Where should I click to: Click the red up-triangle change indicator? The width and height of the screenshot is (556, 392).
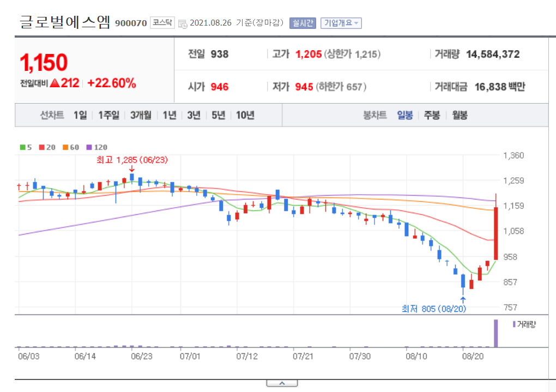(x=55, y=83)
